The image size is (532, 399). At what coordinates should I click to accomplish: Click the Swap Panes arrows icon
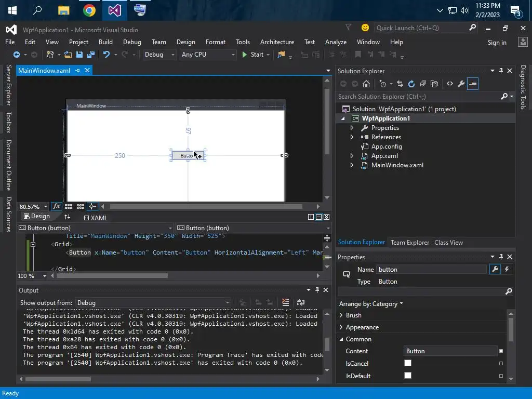[67, 217]
